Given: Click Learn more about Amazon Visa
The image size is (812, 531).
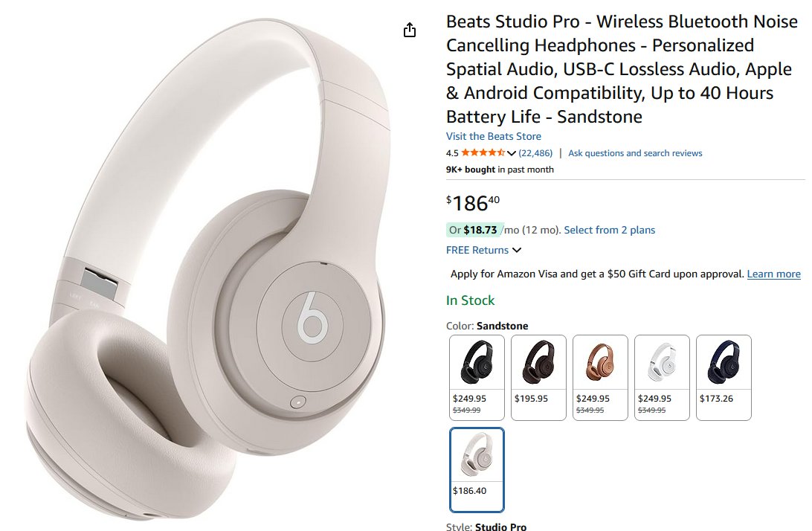Looking at the screenshot, I should click(x=773, y=274).
